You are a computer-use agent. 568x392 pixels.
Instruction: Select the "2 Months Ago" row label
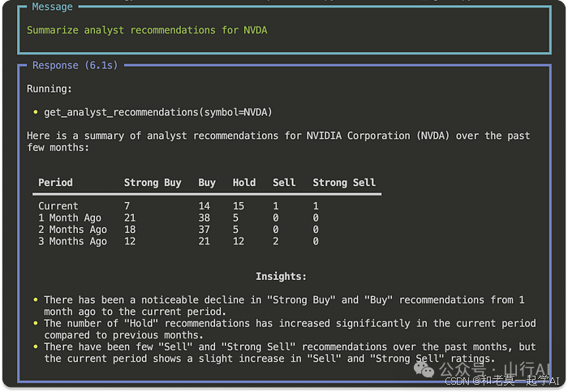(72, 230)
